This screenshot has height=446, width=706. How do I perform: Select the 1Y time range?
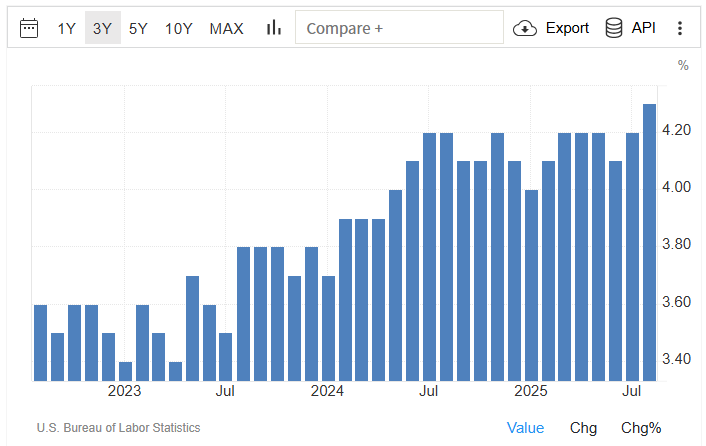(66, 28)
